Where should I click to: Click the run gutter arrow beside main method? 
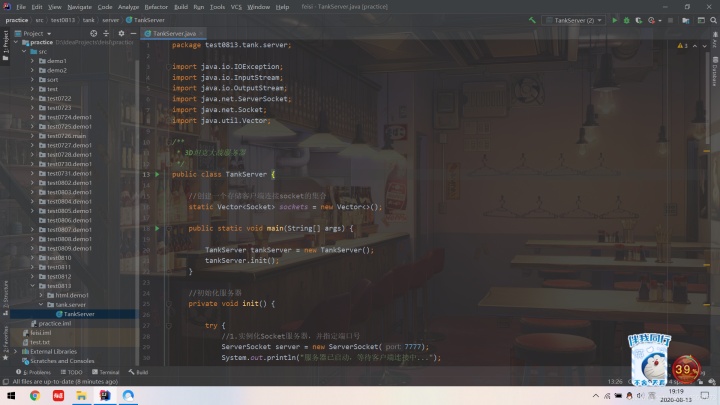tap(157, 228)
